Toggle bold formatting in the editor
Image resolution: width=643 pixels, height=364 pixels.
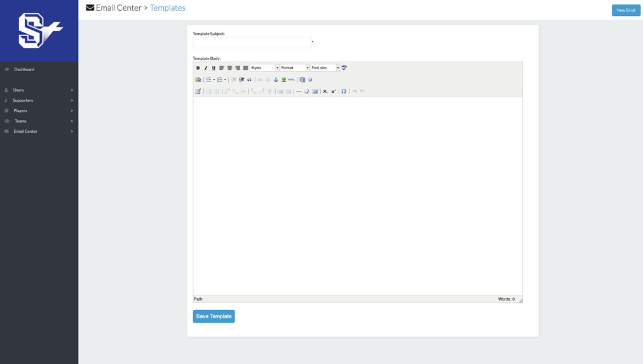pos(198,68)
